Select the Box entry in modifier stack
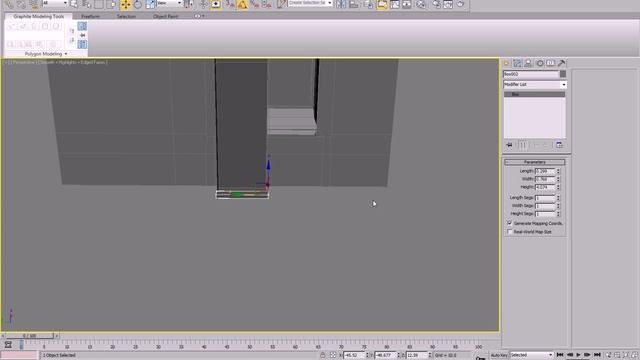The height and width of the screenshot is (360, 640). (x=535, y=94)
